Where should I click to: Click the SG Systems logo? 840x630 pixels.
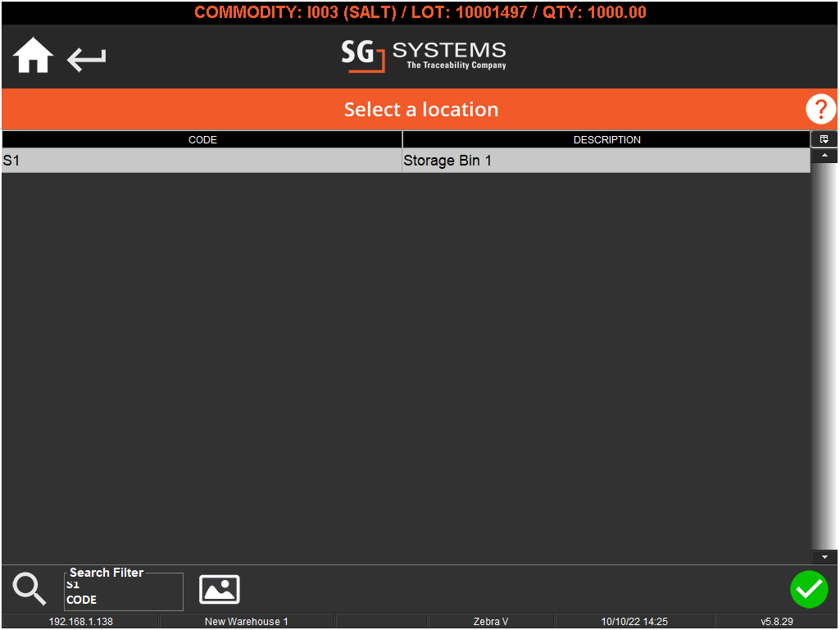point(423,56)
